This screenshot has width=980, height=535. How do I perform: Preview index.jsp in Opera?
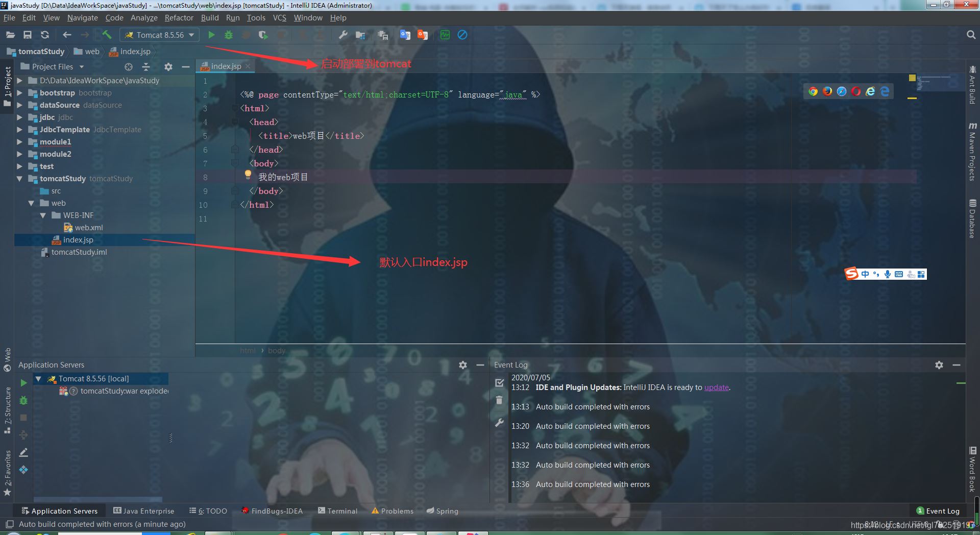pos(856,91)
